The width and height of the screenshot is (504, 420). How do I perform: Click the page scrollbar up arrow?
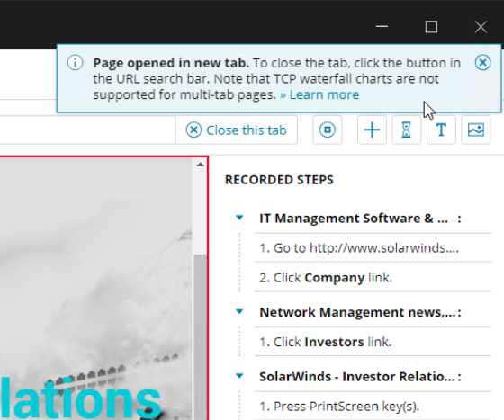click(200, 165)
